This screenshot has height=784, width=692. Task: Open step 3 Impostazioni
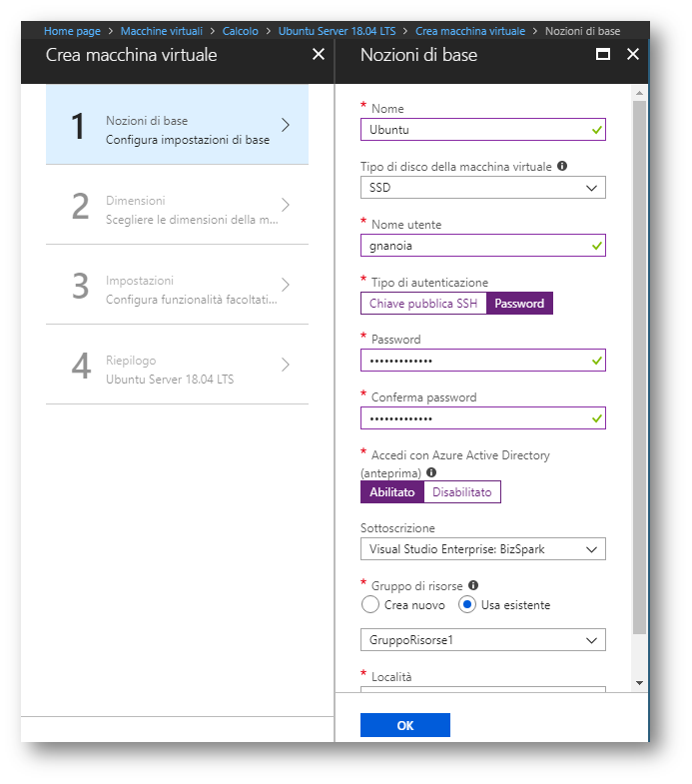click(177, 285)
